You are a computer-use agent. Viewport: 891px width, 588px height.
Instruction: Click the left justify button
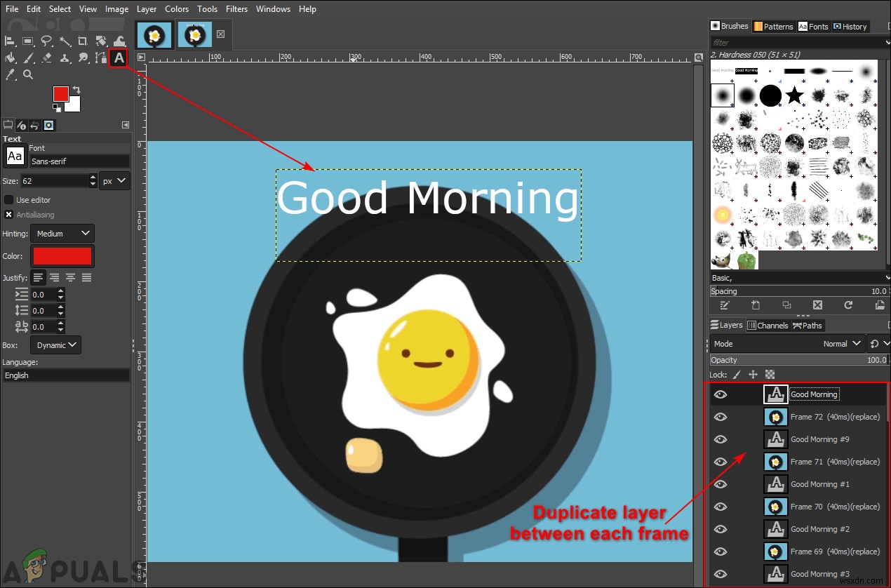[37, 277]
